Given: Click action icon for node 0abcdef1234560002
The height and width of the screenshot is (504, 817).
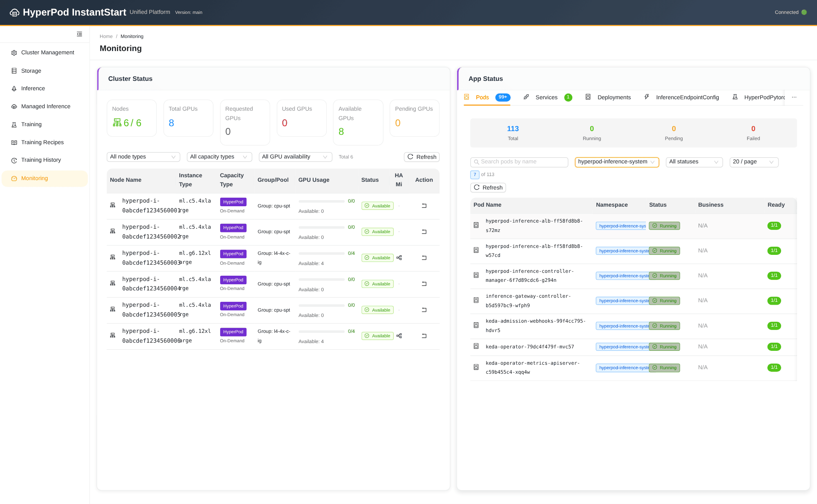Looking at the screenshot, I should [x=424, y=232].
